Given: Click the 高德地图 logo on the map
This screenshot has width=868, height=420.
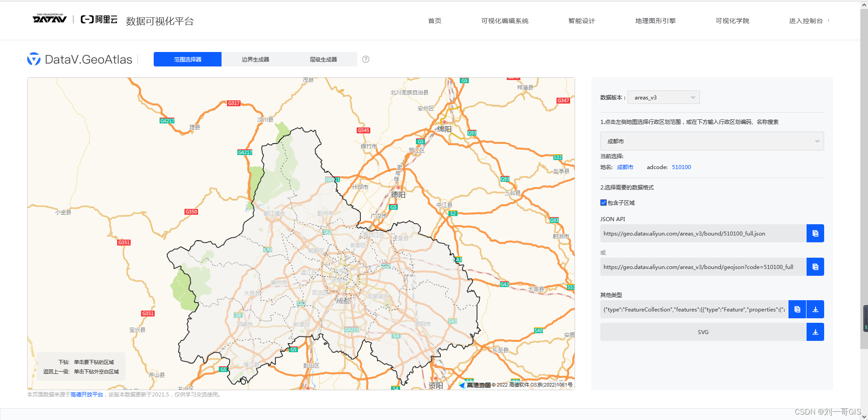Looking at the screenshot, I should (x=475, y=385).
